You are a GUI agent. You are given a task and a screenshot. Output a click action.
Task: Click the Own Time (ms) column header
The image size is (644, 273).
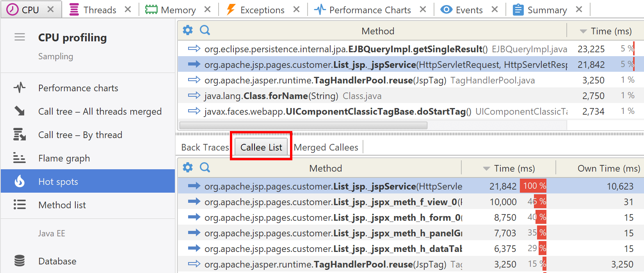click(600, 168)
